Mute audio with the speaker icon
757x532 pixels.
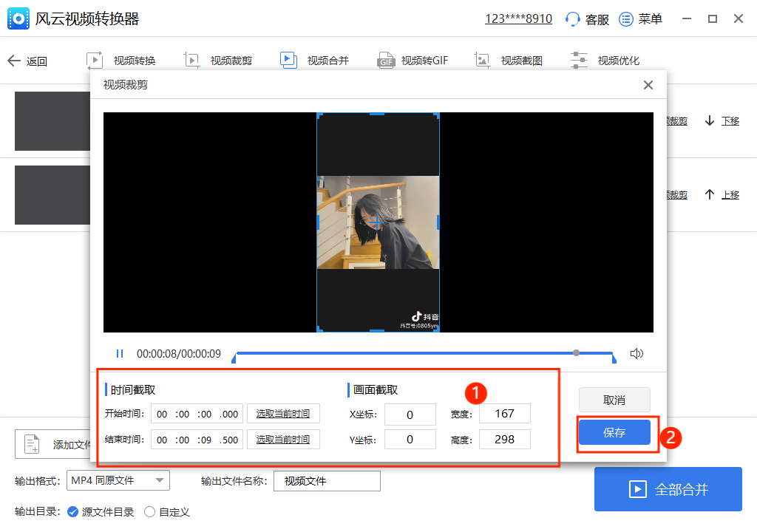pos(637,353)
